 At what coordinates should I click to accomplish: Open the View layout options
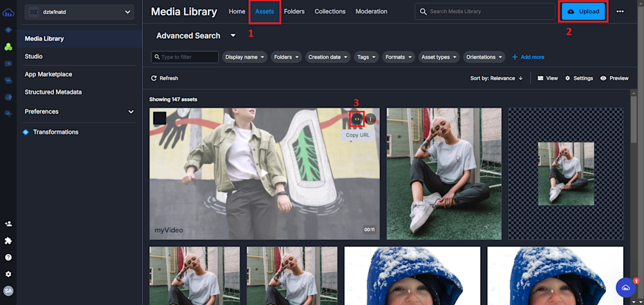point(548,78)
